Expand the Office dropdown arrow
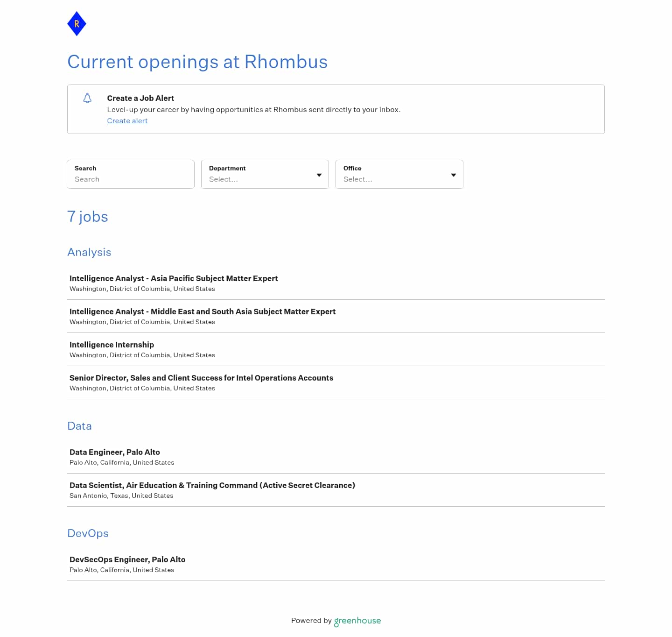Image resolution: width=672 pixels, height=637 pixels. 454,175
